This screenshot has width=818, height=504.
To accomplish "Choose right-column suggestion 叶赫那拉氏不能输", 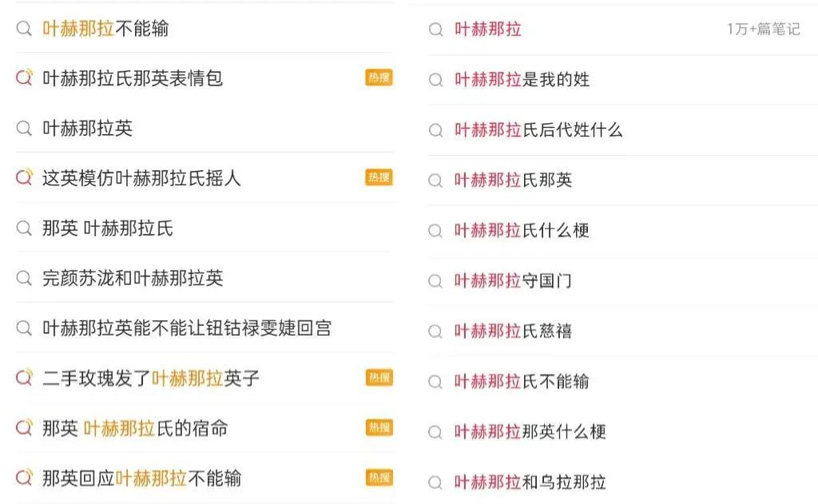I will (x=522, y=382).
